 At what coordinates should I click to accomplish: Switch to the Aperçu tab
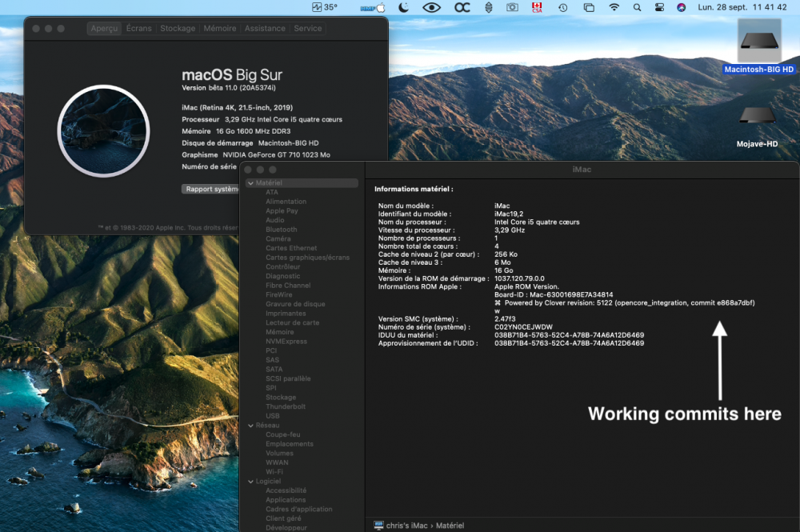pos(104,29)
